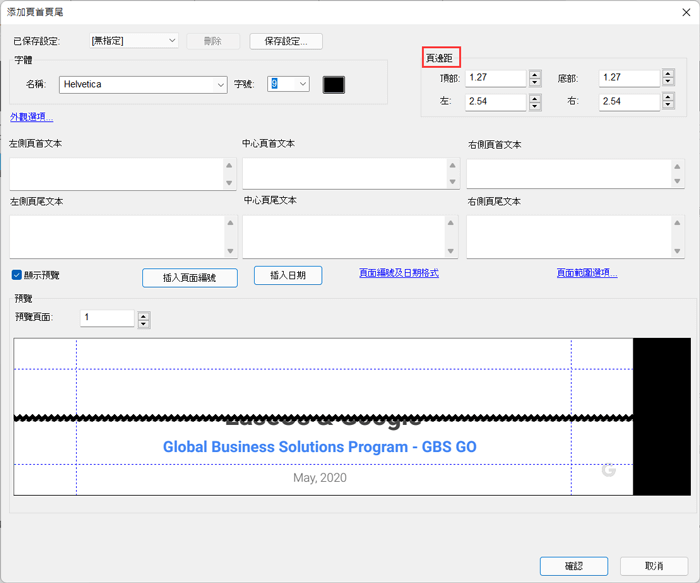Increase the 預覽頁面 number
Screen dimensions: 700x583
click(x=144, y=314)
